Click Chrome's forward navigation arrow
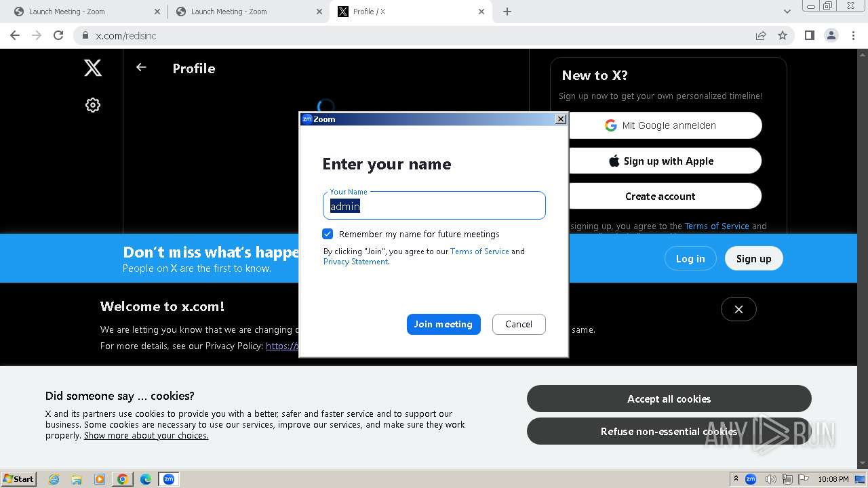868x488 pixels. pos(37,35)
